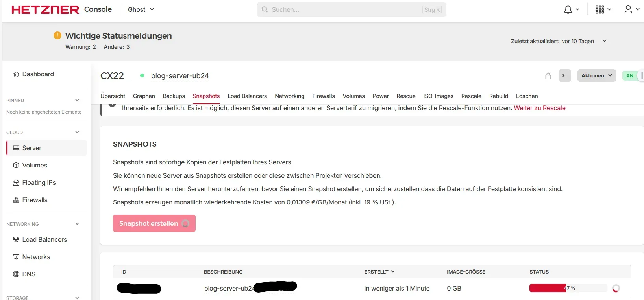Click the Dashboard home icon
The image size is (644, 300).
[16, 74]
